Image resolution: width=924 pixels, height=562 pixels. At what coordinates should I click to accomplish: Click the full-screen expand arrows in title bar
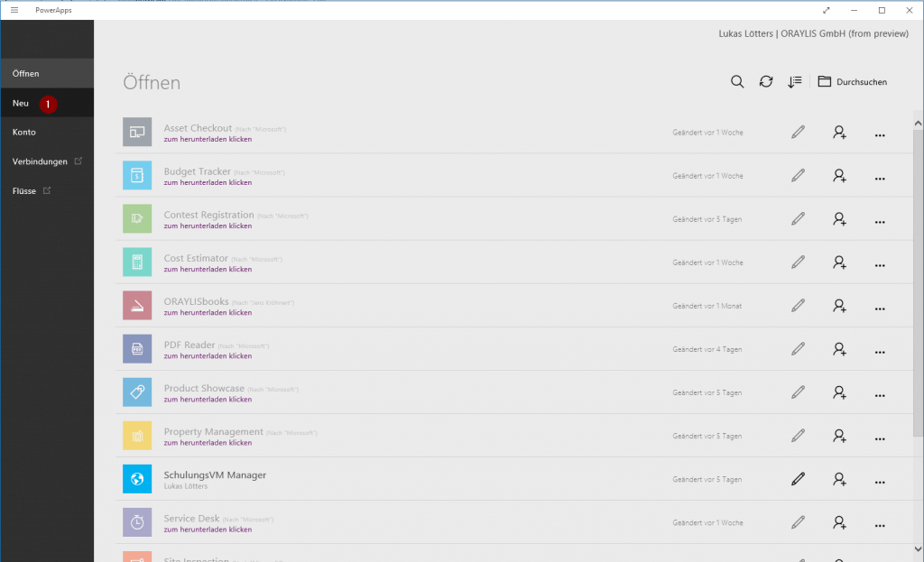click(x=827, y=10)
